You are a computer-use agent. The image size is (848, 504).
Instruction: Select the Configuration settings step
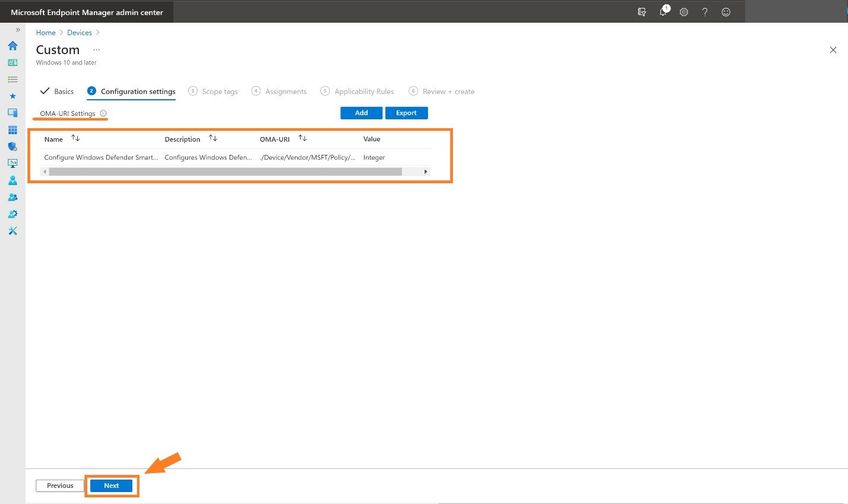[131, 91]
